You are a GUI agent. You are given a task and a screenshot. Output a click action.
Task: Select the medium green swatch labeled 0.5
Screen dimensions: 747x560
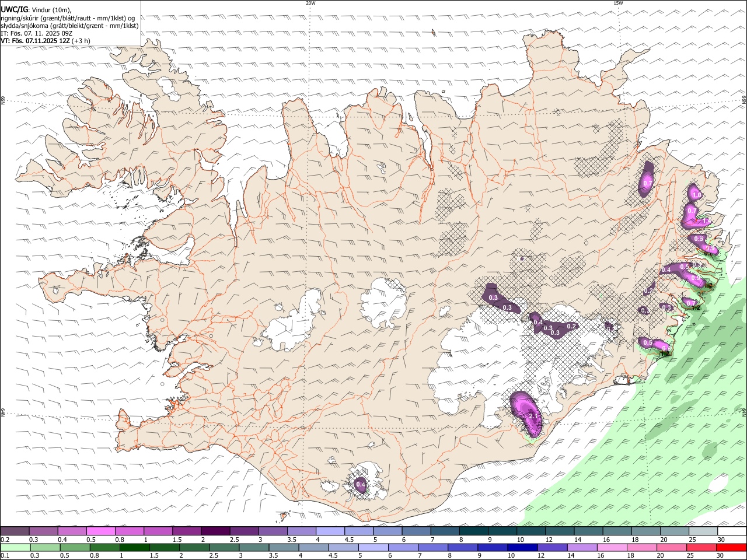coord(74,548)
